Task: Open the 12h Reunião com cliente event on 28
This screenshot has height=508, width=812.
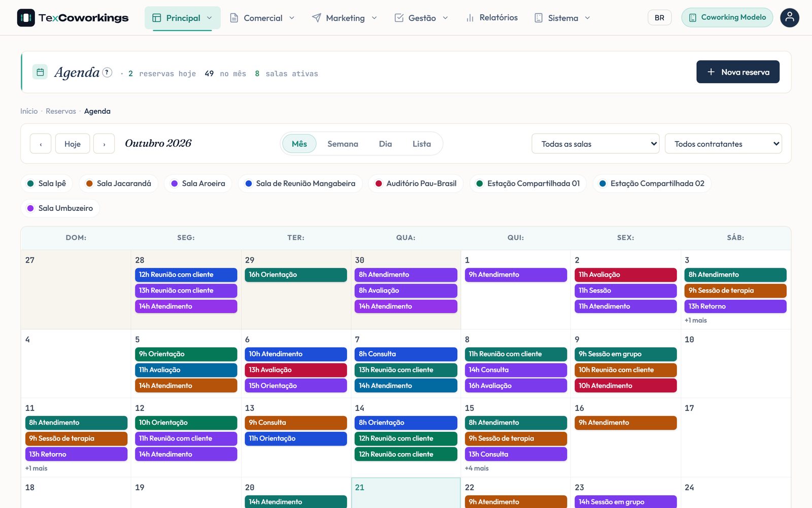Action: coord(186,275)
